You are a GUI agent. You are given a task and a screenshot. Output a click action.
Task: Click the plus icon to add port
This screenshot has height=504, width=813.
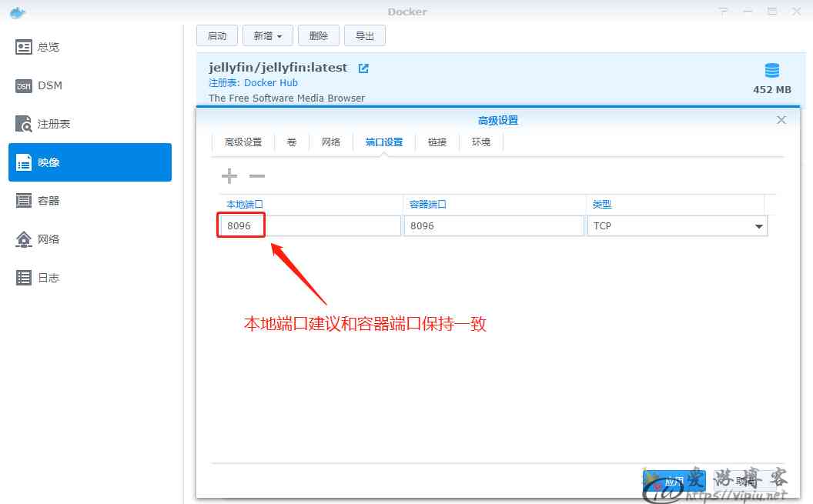229,176
